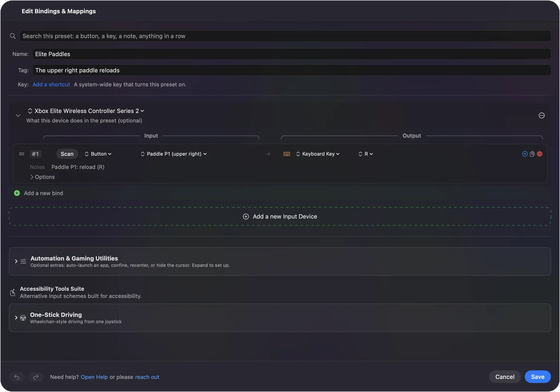Viewport: 560px width, 392px height.
Task: Click the magnifying glass search icon
Action: point(13,36)
